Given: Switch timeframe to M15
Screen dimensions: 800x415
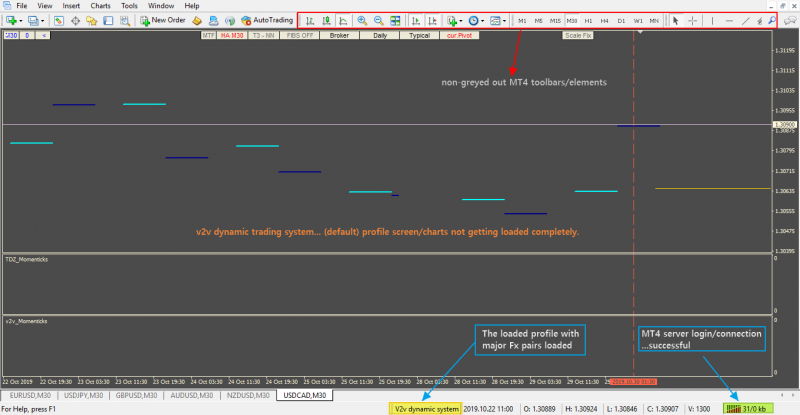Looking at the screenshot, I should [x=555, y=21].
